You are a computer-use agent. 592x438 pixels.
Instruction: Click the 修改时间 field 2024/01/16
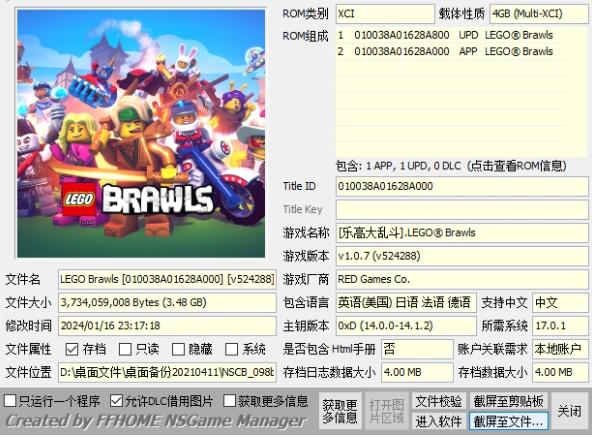click(x=167, y=326)
